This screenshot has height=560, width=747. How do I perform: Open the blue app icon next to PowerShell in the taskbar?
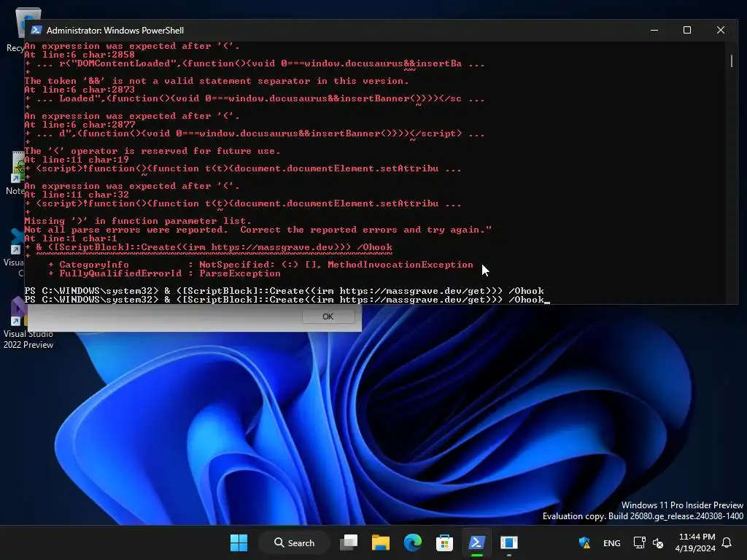(508, 542)
